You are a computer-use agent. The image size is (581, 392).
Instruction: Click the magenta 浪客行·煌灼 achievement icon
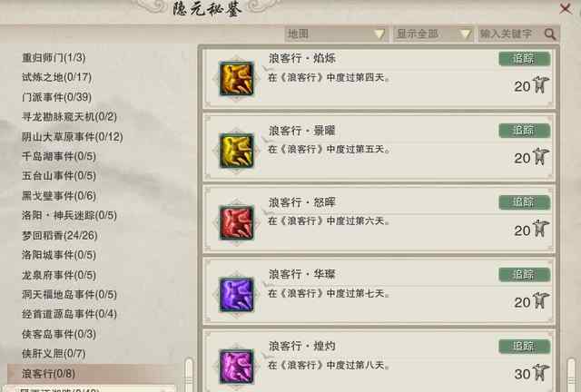tap(236, 367)
